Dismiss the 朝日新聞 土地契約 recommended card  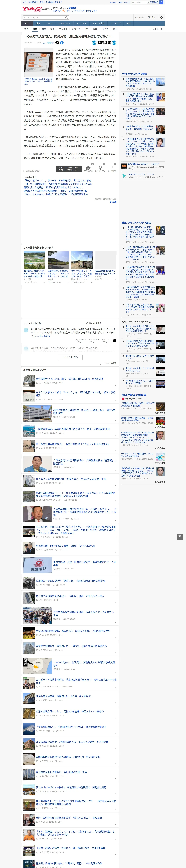coord(44,282)
